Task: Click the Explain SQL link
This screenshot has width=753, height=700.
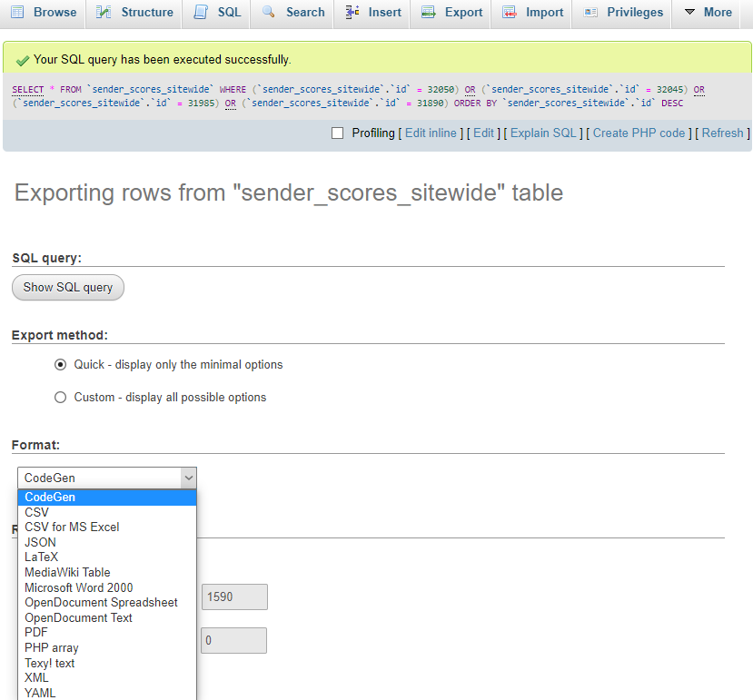Action: pos(543,133)
